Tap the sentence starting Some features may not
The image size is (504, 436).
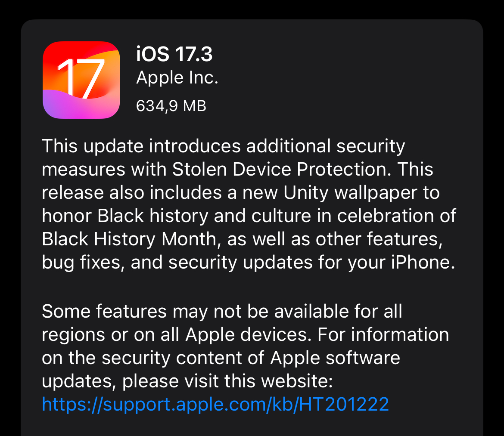pos(222,312)
